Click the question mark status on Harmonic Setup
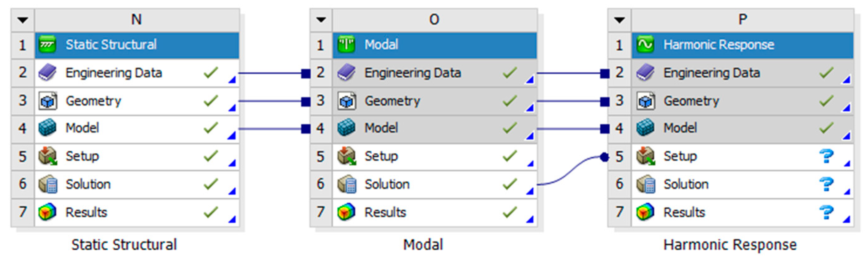 pos(826,156)
